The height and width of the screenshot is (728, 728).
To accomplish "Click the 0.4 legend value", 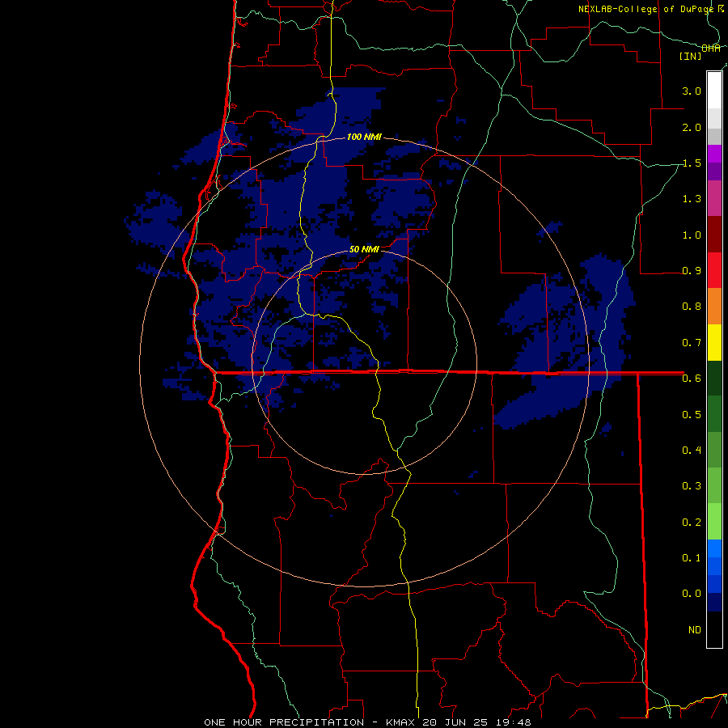I will click(x=692, y=450).
